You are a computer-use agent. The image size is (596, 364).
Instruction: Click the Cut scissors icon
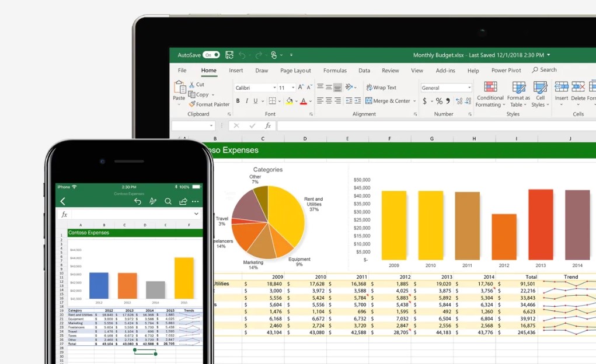click(191, 85)
